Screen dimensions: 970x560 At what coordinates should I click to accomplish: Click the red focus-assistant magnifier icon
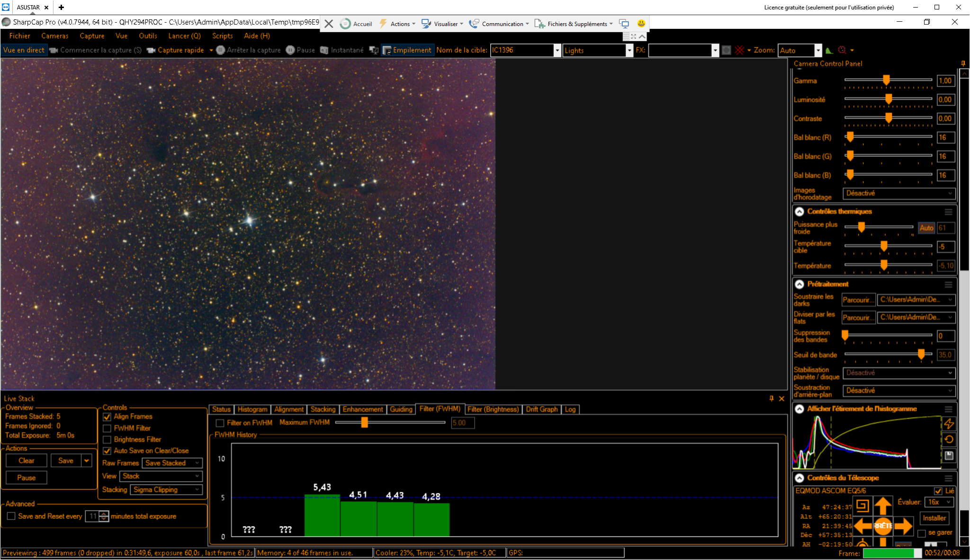[842, 50]
